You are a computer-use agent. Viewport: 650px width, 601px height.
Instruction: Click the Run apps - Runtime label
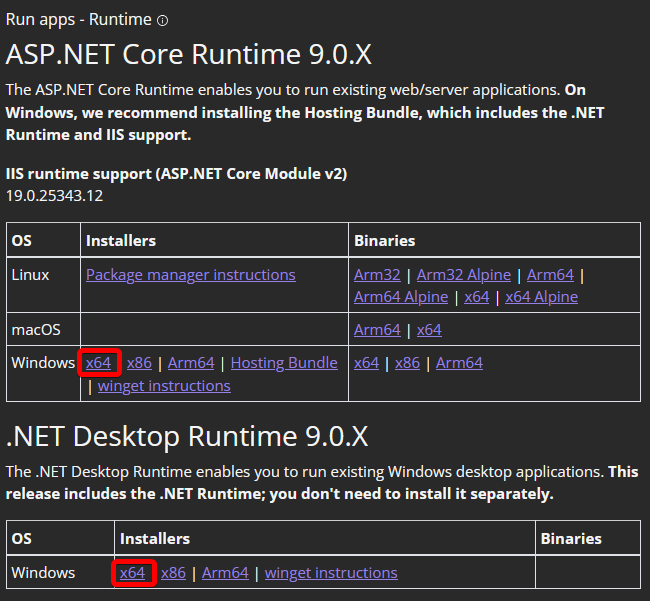pyautogui.click(x=79, y=20)
